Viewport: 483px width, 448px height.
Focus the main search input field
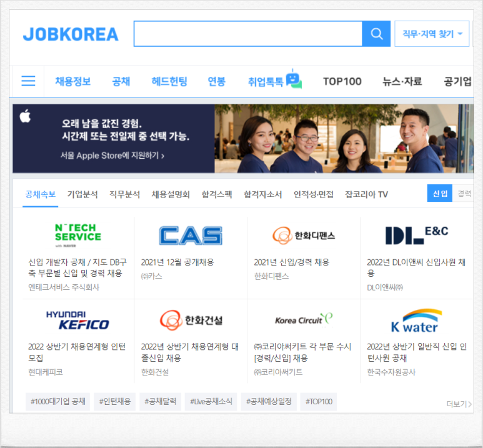[248, 34]
